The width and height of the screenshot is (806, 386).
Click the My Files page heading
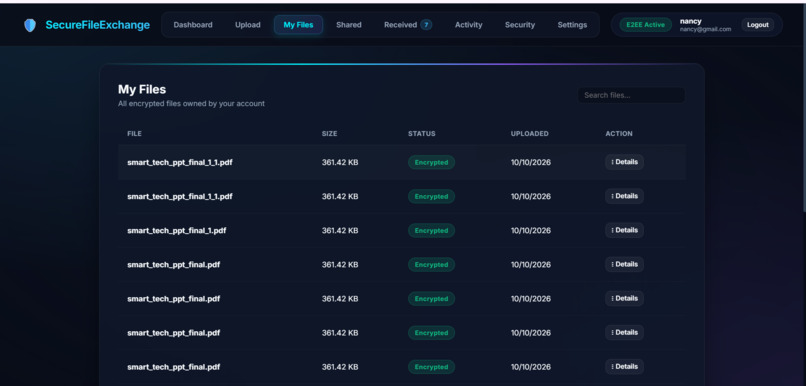coord(142,89)
